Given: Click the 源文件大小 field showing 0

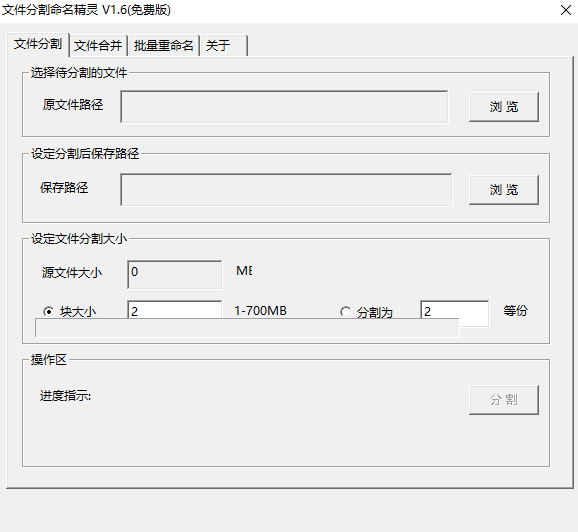Looking at the screenshot, I should point(175,275).
